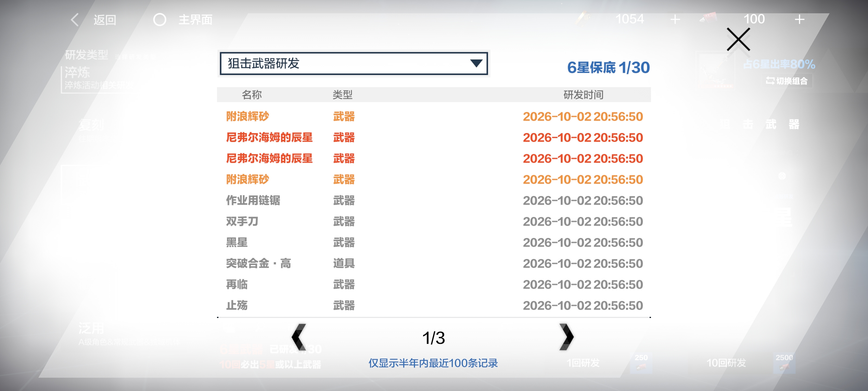Screen dimensions: 868x391
Task: Select the 止殇 record
Action: pyautogui.click(x=434, y=305)
